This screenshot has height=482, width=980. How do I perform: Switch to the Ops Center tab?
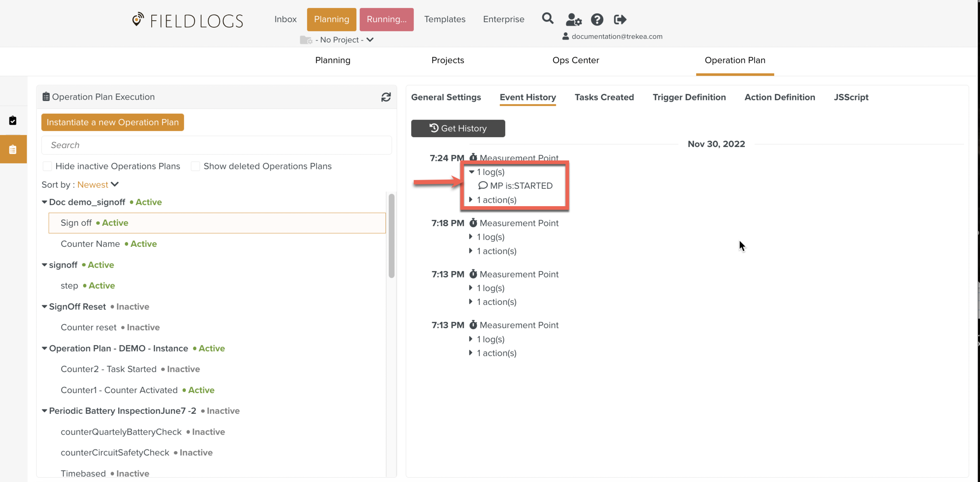pos(575,60)
